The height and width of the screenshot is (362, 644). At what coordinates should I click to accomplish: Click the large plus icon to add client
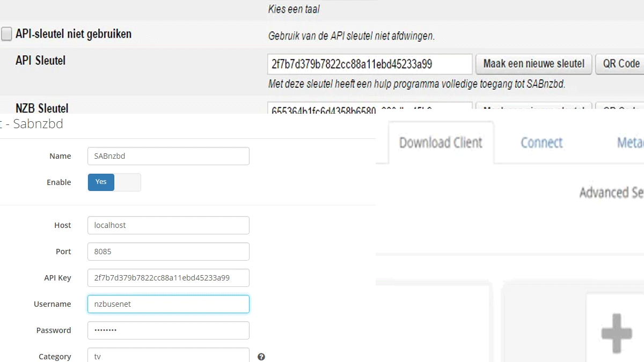tap(616, 333)
